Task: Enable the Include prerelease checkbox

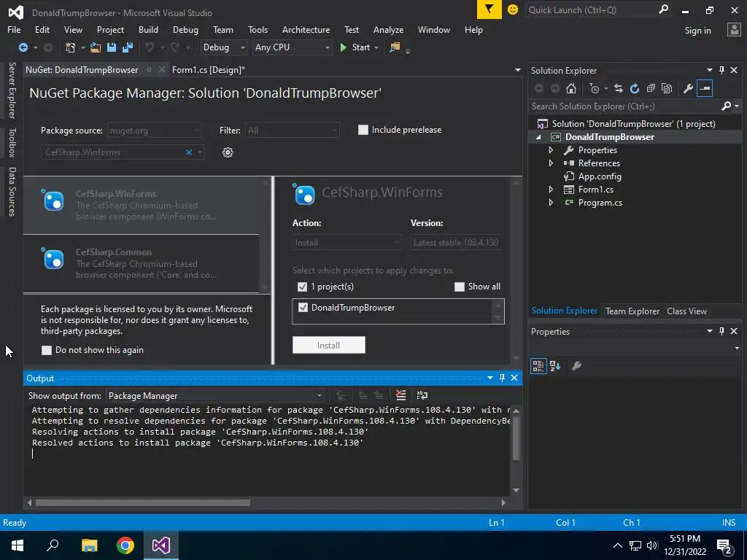Action: pyautogui.click(x=363, y=130)
